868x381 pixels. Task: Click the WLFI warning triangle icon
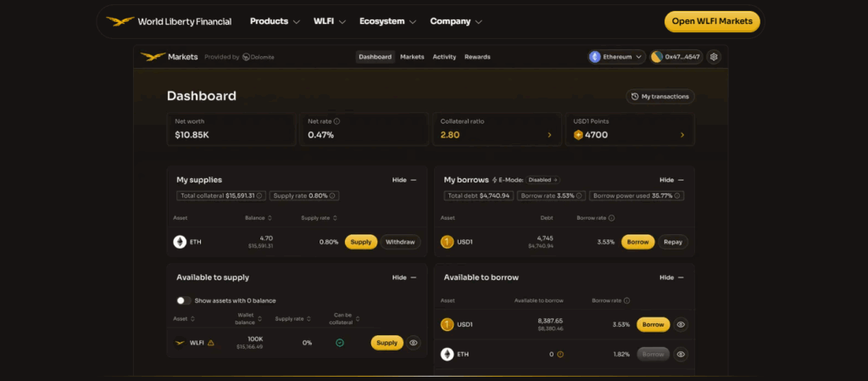(211, 343)
